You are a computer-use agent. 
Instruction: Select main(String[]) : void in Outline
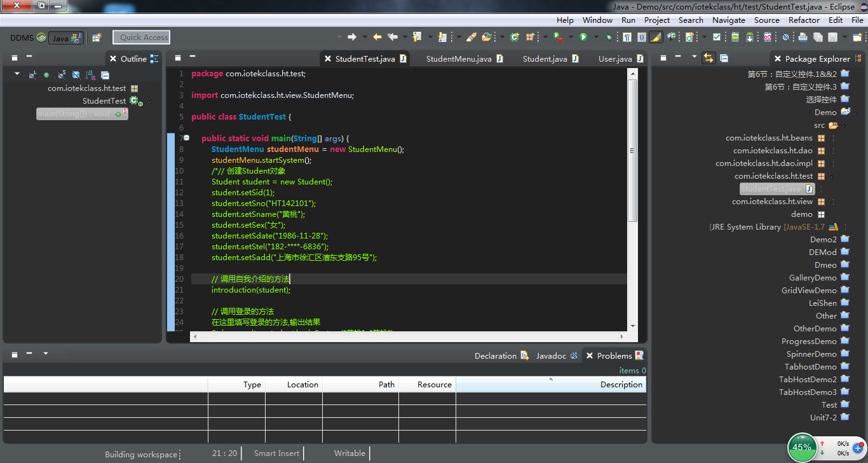click(82, 114)
